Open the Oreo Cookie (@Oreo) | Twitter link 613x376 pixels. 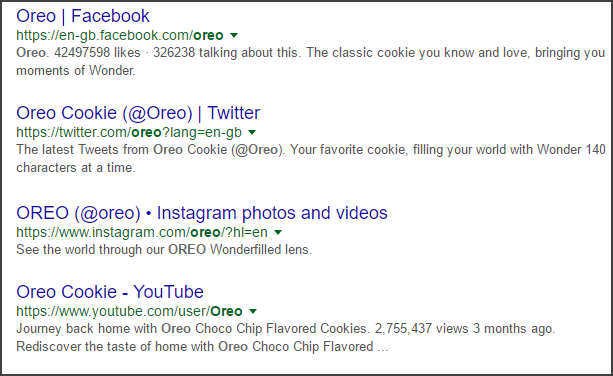(138, 113)
